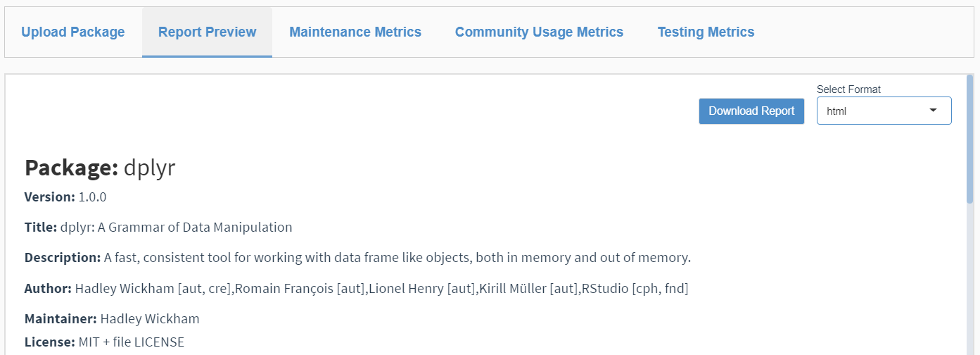The height and width of the screenshot is (355, 980).
Task: Switch to the Report Preview tab
Action: [207, 32]
